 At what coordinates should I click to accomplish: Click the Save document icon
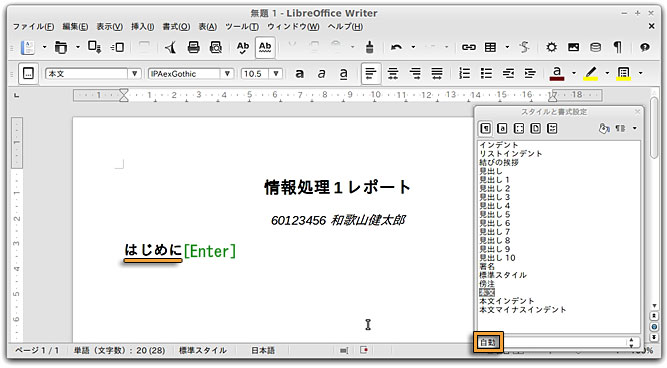(94, 47)
